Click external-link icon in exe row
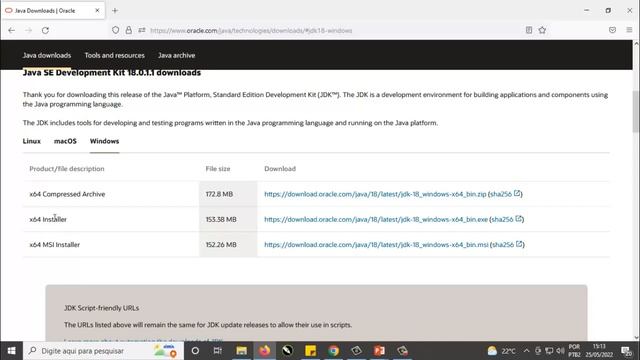This screenshot has width=640, height=360. 518,219
